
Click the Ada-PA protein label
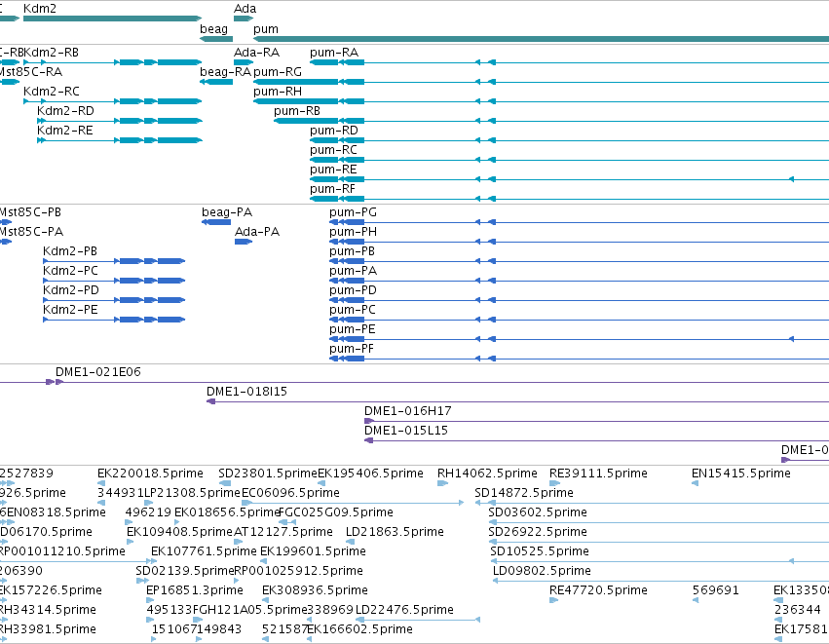257,232
